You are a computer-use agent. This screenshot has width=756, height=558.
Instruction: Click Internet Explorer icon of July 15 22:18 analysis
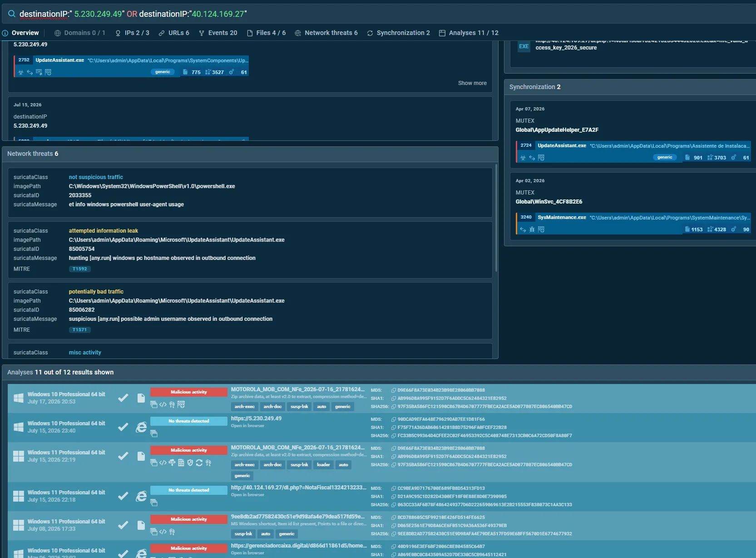click(141, 496)
